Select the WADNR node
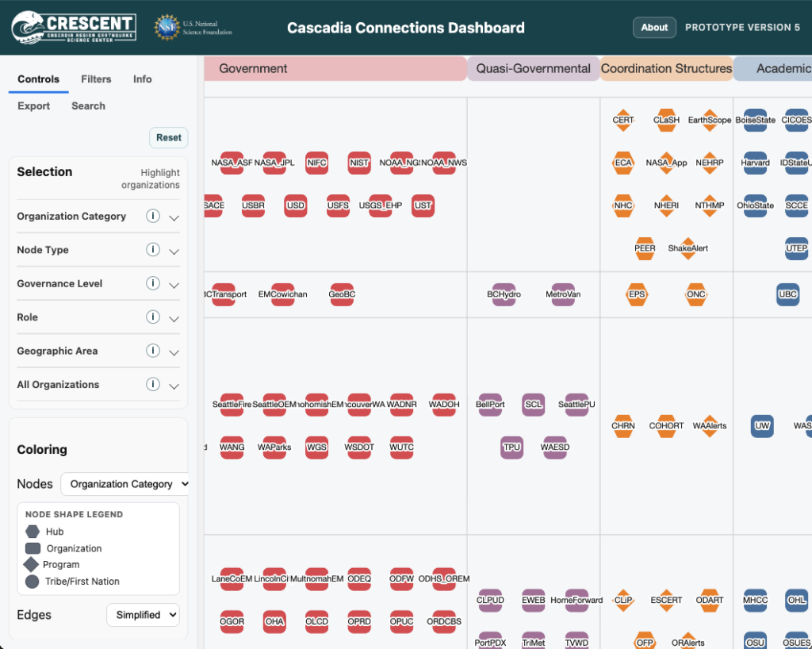 coord(401,405)
